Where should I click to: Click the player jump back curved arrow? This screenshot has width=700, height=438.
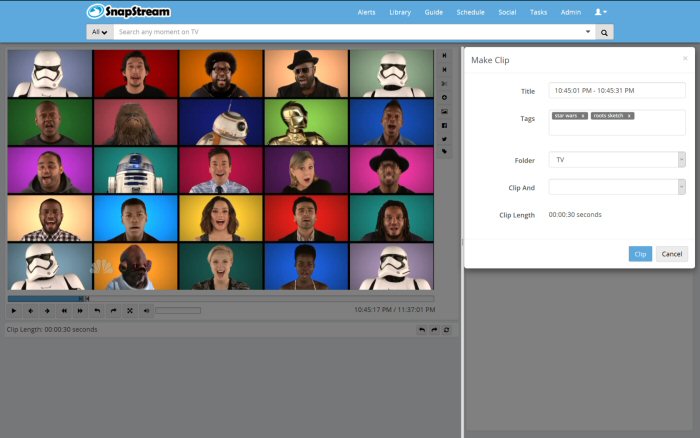(97, 311)
